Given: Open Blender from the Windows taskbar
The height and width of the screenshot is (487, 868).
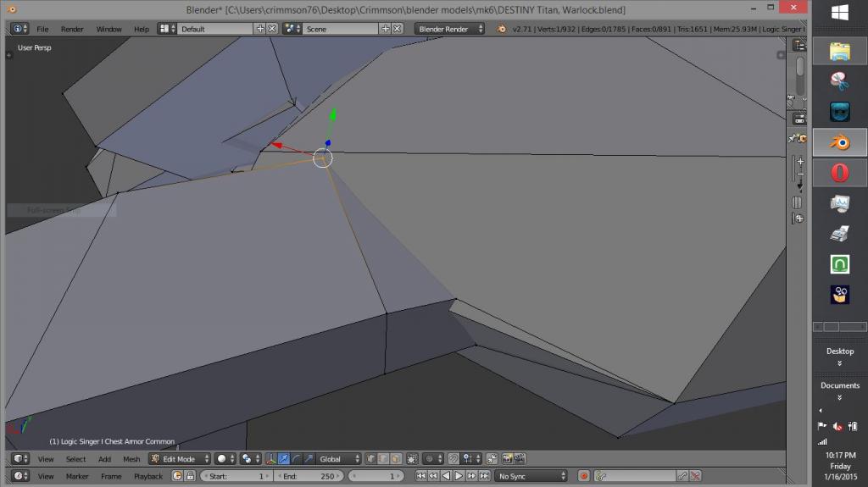Looking at the screenshot, I should (x=840, y=143).
